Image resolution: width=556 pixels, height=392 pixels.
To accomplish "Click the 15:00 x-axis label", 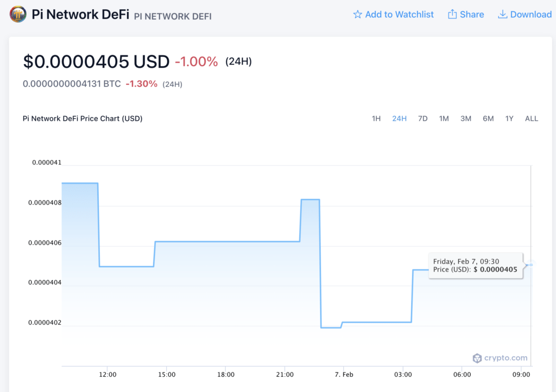I will coord(167,375).
